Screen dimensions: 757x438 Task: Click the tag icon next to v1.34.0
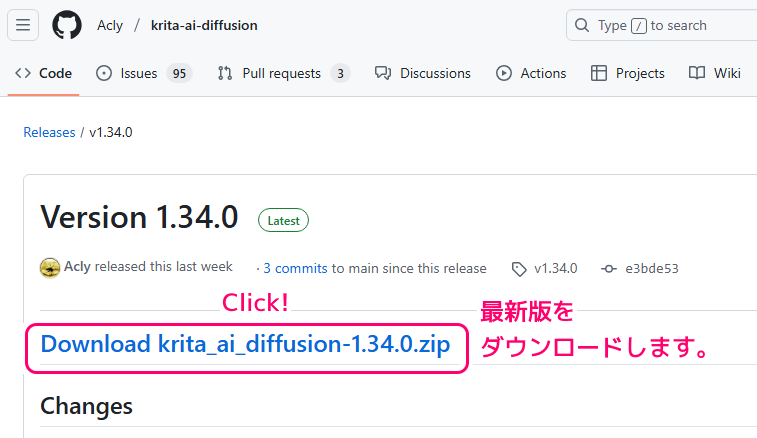tap(519, 269)
